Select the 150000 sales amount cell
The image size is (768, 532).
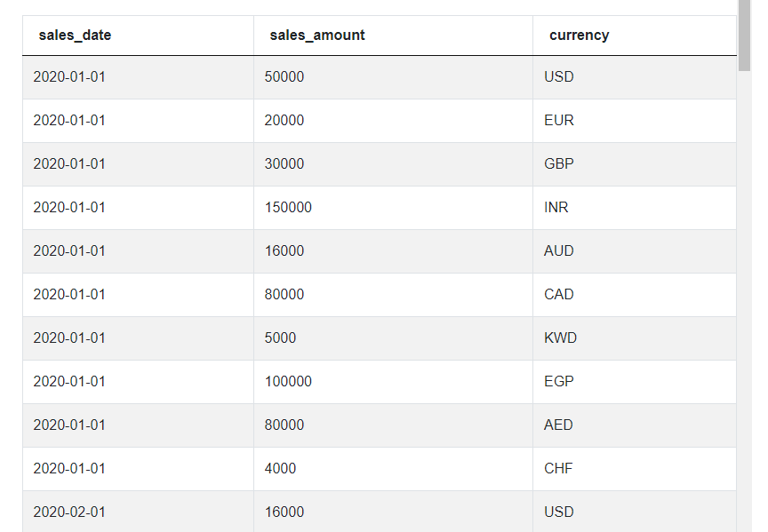pyautogui.click(x=393, y=208)
